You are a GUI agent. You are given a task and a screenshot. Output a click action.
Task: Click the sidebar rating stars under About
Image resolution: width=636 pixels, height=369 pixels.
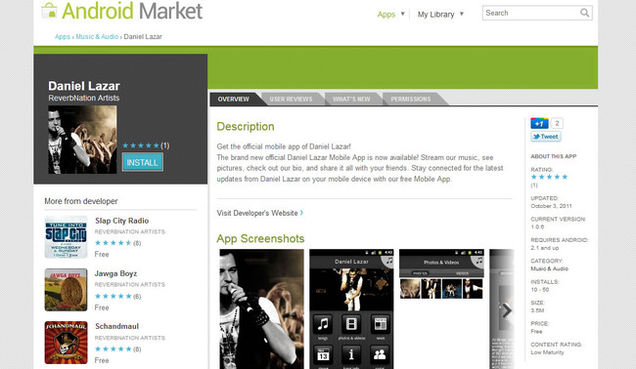pyautogui.click(x=549, y=177)
